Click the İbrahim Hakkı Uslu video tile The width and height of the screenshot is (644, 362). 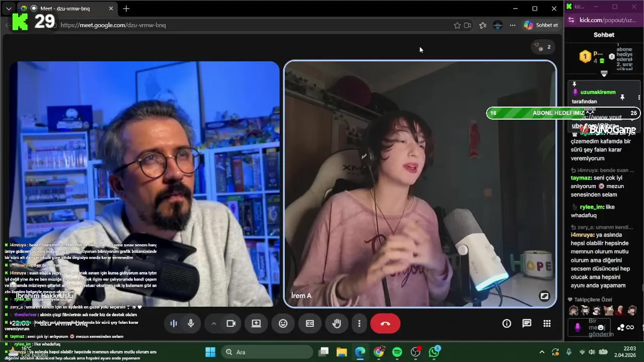click(144, 184)
